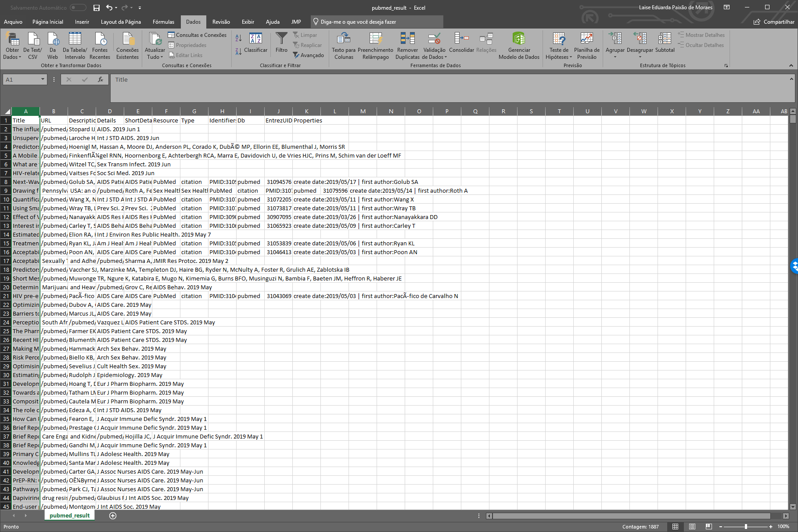Import data from De Text/CSV
Screen dimensions: 798x532
(33, 46)
